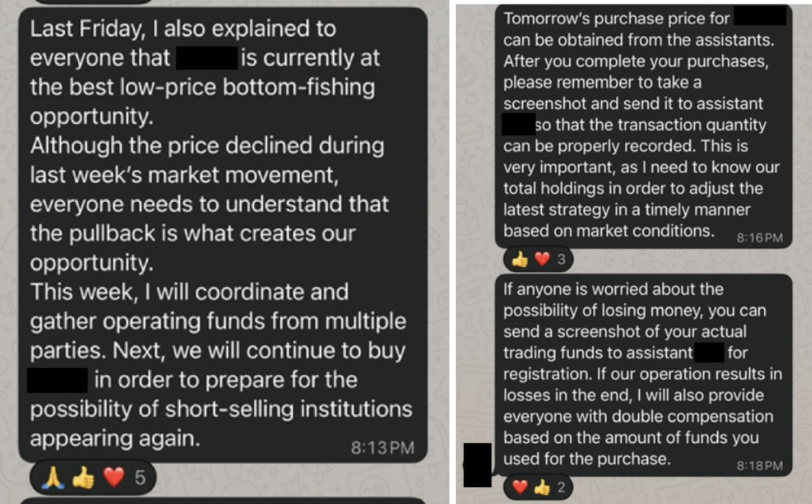Select the 'double compensation' message bubble
812x504 pixels.
644,375
